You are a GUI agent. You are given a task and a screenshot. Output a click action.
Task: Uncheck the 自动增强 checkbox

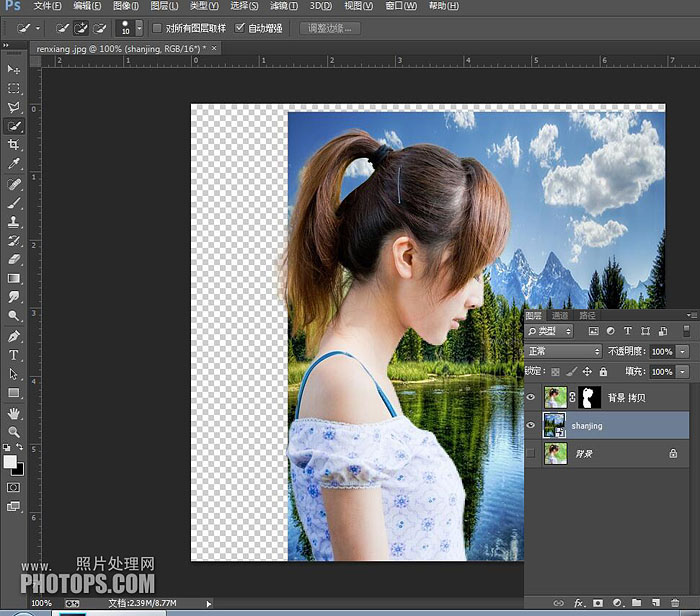click(x=240, y=28)
